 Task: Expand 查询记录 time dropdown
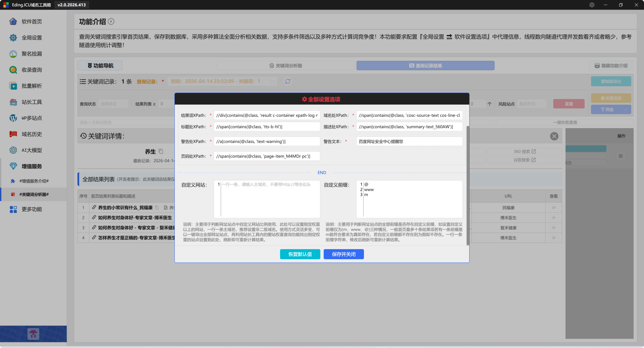pyautogui.click(x=222, y=81)
